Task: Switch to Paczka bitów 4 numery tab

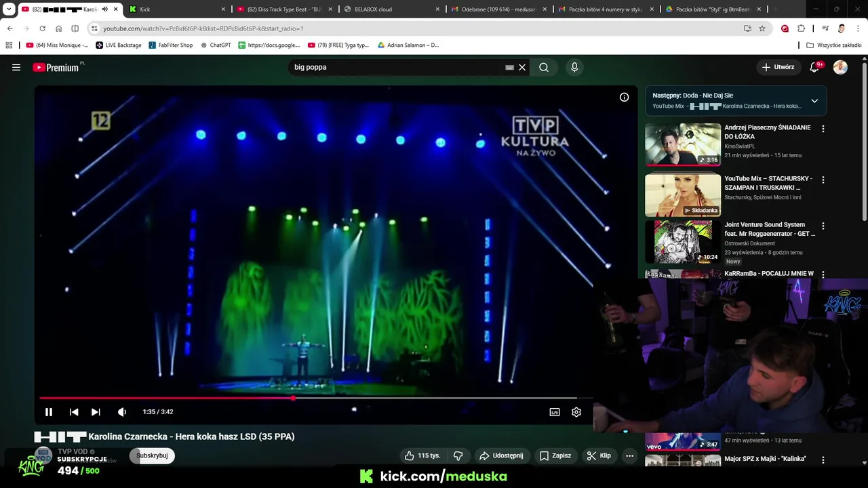Action: (606, 9)
